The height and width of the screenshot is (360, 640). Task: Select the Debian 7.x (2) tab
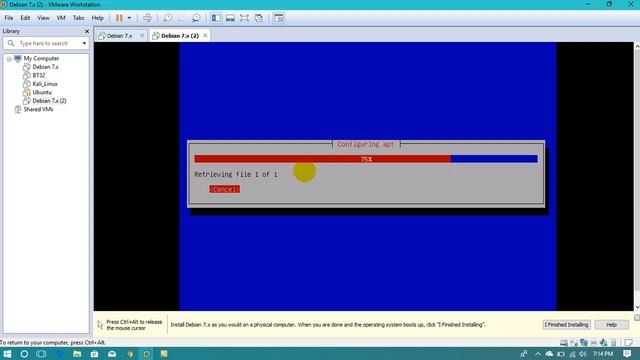click(180, 36)
